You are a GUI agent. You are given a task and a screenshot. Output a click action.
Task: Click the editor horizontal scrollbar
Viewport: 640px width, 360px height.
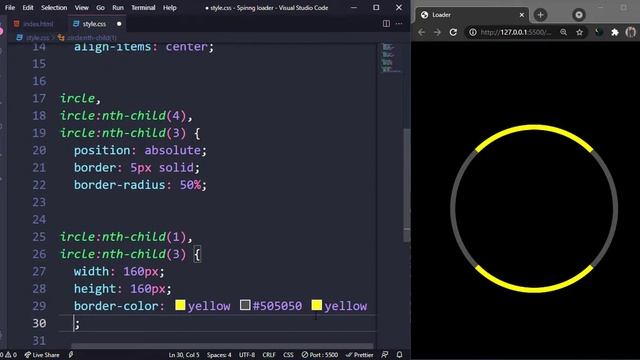(x=222, y=346)
